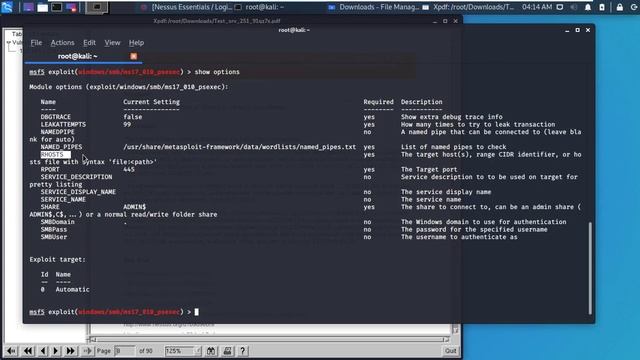This screenshot has height=360, width=640.
Task: Click the Quit button in Xpdf
Action: point(451,351)
